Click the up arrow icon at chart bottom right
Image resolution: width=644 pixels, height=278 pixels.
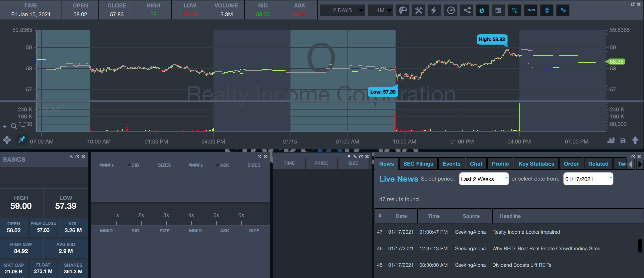(635, 141)
